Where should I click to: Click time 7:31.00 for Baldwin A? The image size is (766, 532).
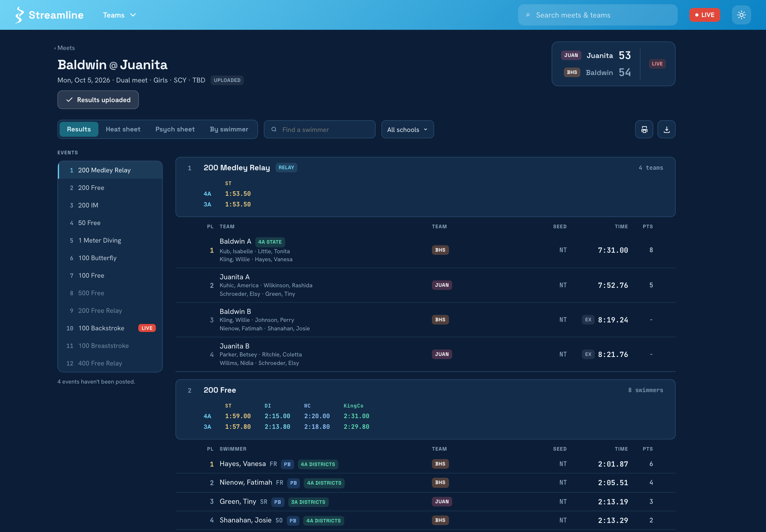pyautogui.click(x=613, y=250)
